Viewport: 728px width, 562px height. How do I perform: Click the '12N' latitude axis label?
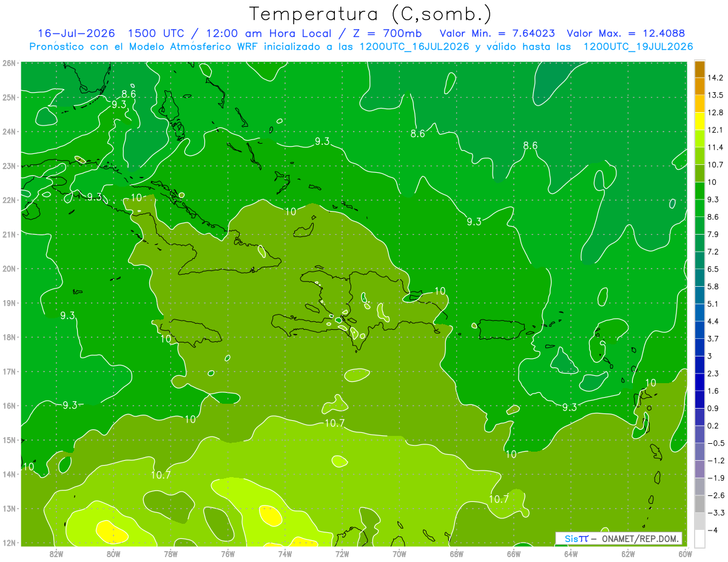click(x=8, y=543)
